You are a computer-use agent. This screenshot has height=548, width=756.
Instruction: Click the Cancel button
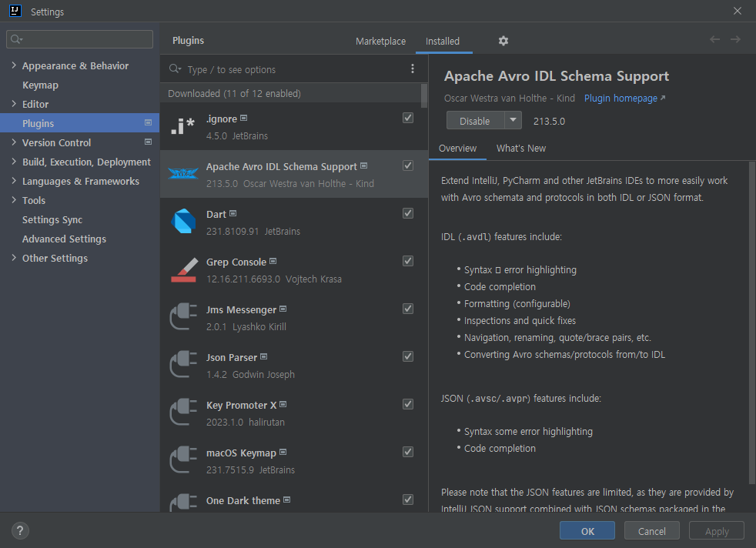tap(652, 530)
